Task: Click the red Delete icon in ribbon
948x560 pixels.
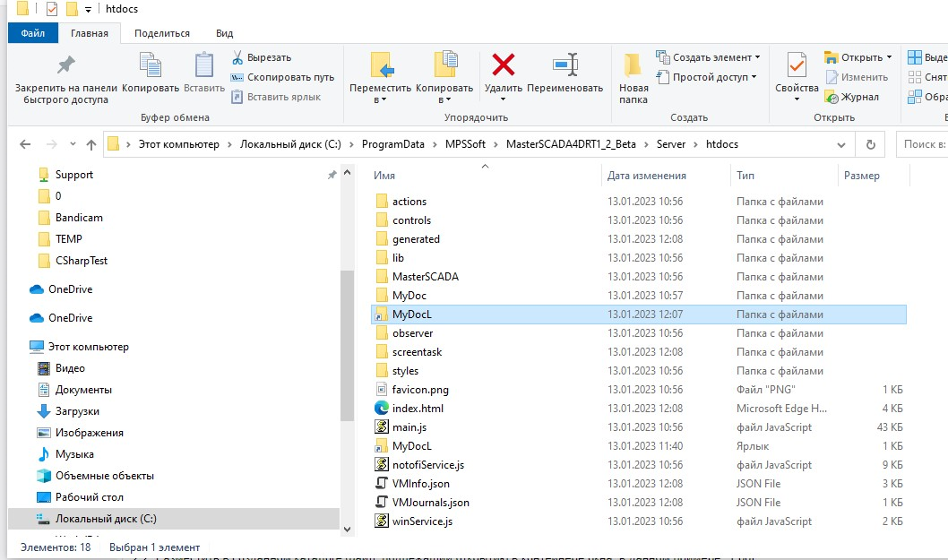Action: [504, 65]
